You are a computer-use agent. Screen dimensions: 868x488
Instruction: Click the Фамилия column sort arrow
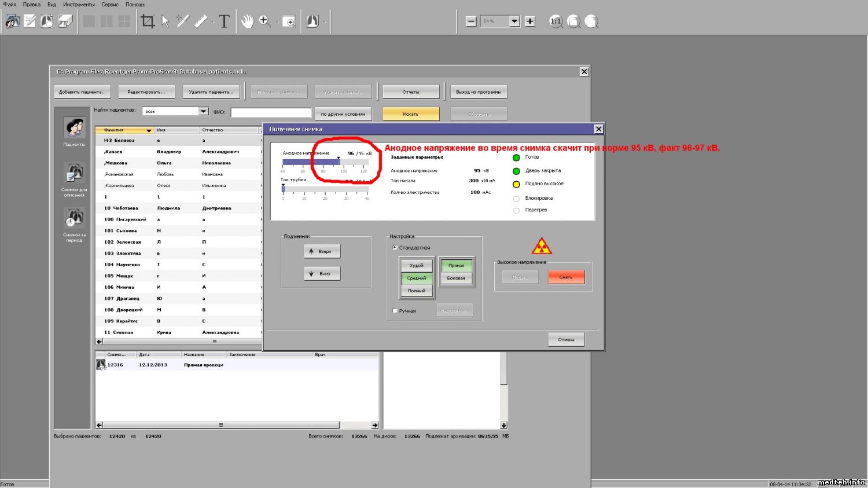pyautogui.click(x=149, y=130)
